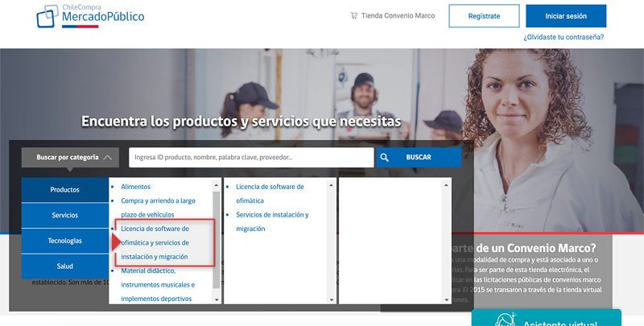Click the chevron on Buscar por categoría
The height and width of the screenshot is (326, 644).
click(x=108, y=158)
